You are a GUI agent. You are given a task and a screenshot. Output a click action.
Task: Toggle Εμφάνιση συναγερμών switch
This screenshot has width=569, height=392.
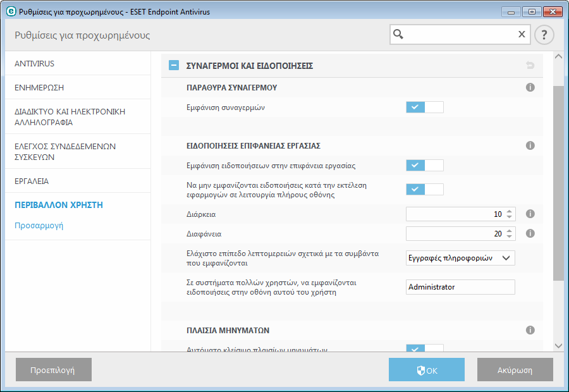(425, 107)
